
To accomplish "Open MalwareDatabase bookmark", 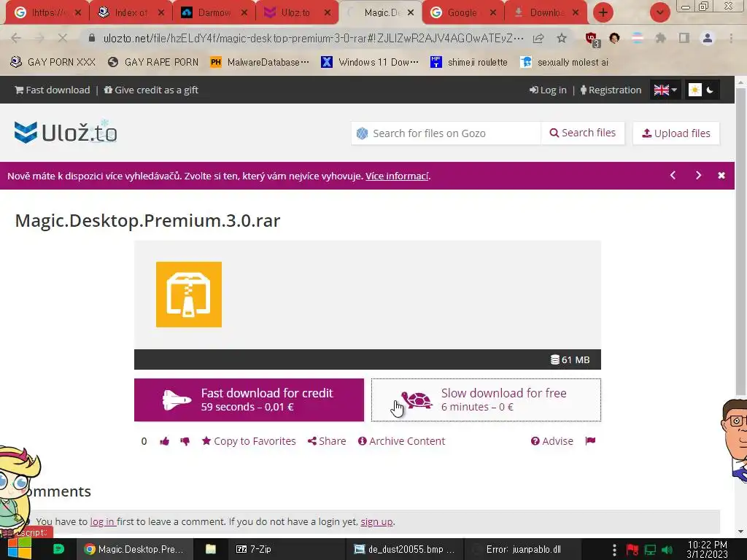I will [x=260, y=62].
